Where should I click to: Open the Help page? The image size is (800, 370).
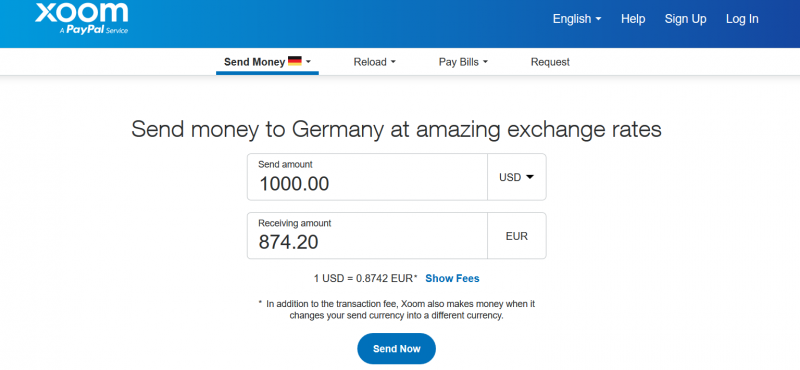[x=633, y=19]
